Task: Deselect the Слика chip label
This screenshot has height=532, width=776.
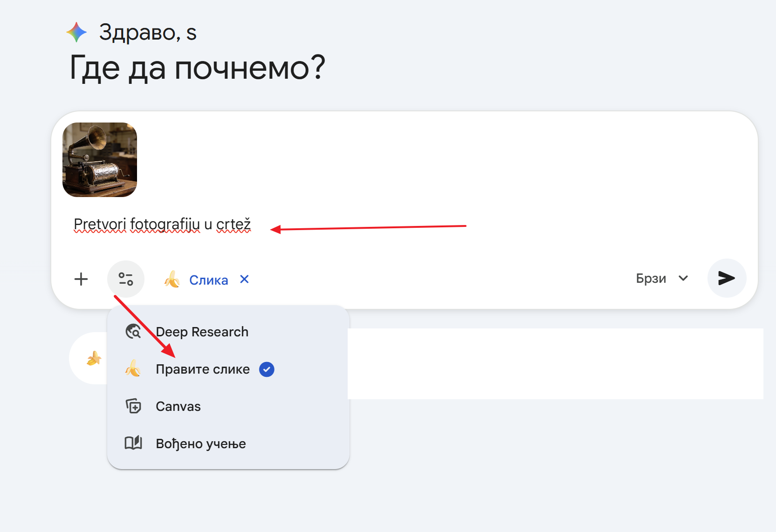Action: 208,280
